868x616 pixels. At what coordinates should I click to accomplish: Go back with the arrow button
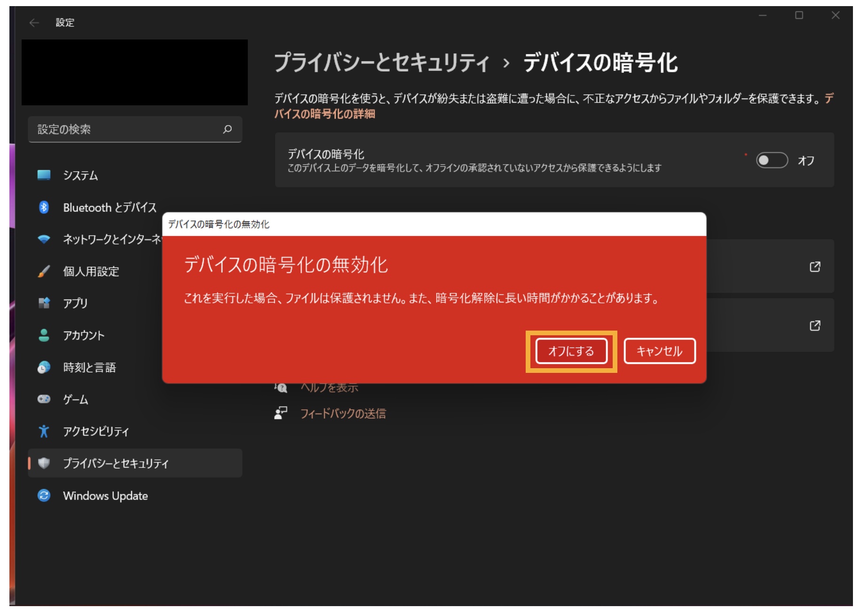34,23
